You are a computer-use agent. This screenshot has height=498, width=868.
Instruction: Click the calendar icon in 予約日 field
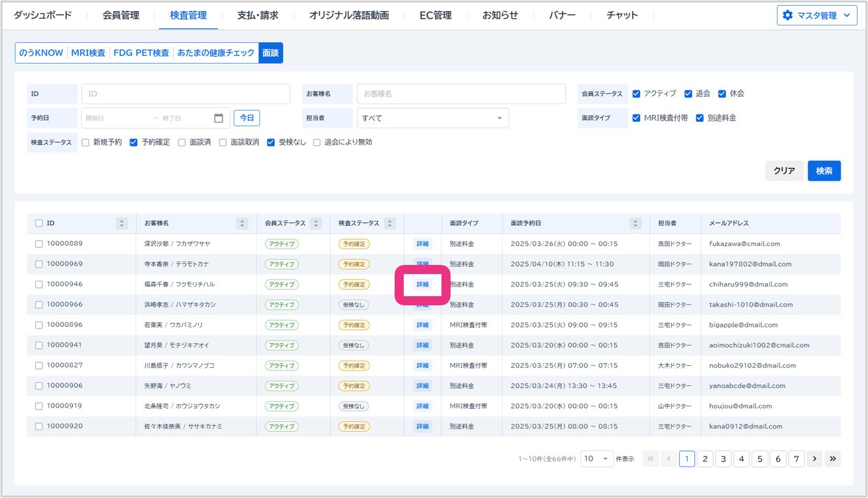click(x=219, y=118)
